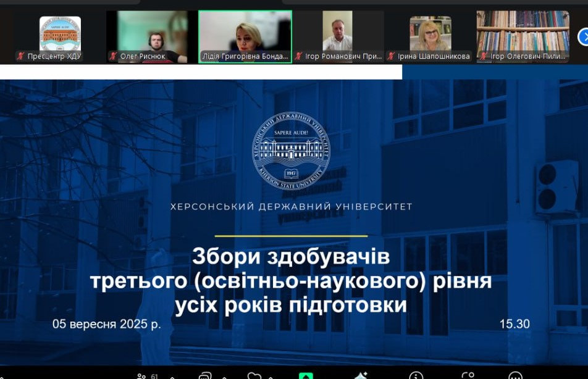Open the AI Companion sparkle icon
The width and height of the screenshot is (588, 379).
[360, 376]
